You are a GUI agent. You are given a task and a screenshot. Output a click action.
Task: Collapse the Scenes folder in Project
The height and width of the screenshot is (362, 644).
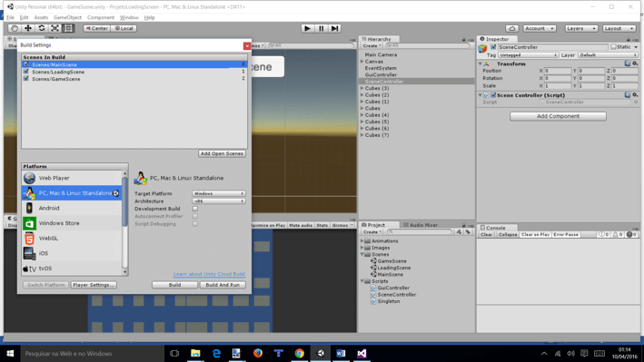362,254
